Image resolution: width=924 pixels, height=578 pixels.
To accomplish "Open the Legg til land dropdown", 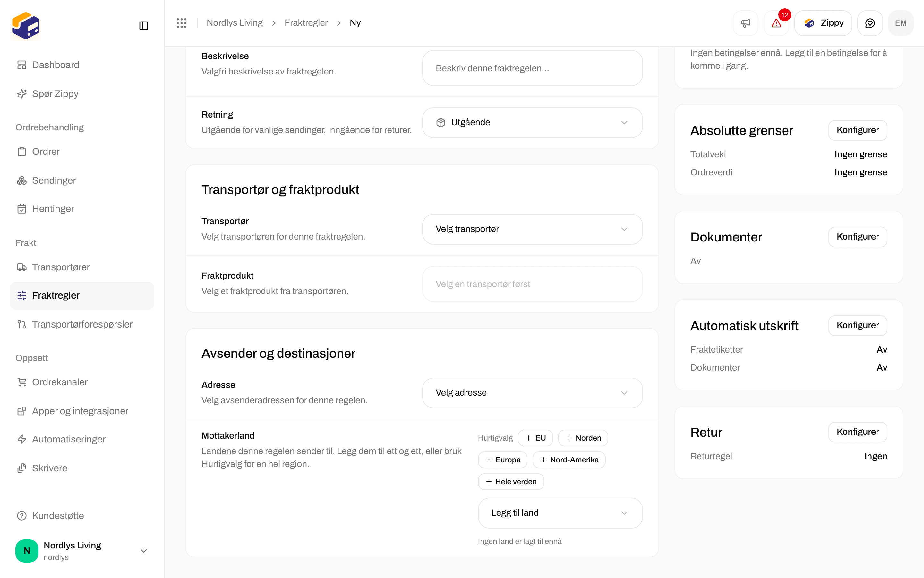I will pos(560,513).
